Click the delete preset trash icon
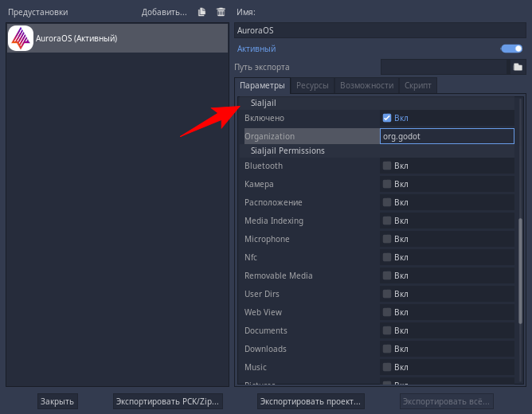This screenshot has width=532, height=414. pyautogui.click(x=221, y=12)
